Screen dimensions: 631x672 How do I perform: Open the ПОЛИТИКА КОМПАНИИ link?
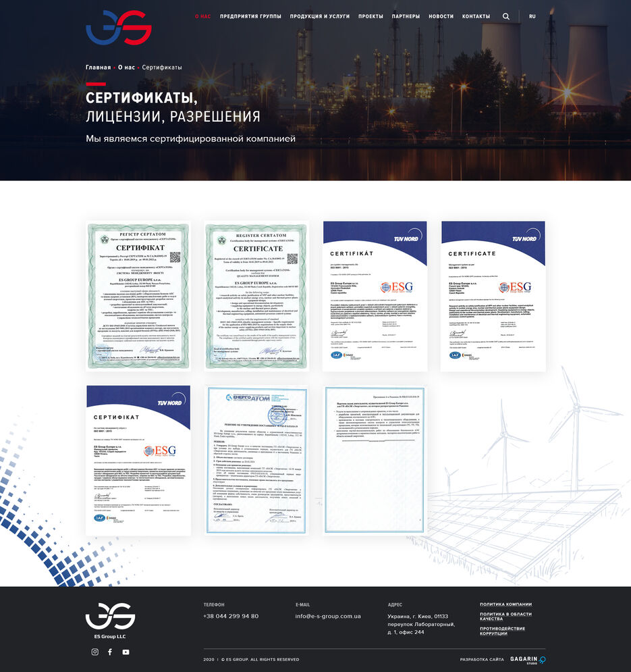pyautogui.click(x=505, y=604)
